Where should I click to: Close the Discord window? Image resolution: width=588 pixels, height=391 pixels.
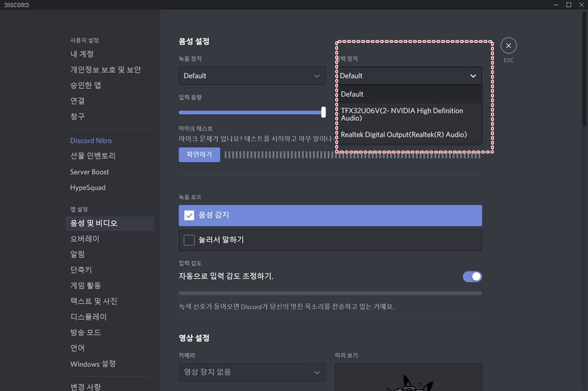[x=582, y=5]
